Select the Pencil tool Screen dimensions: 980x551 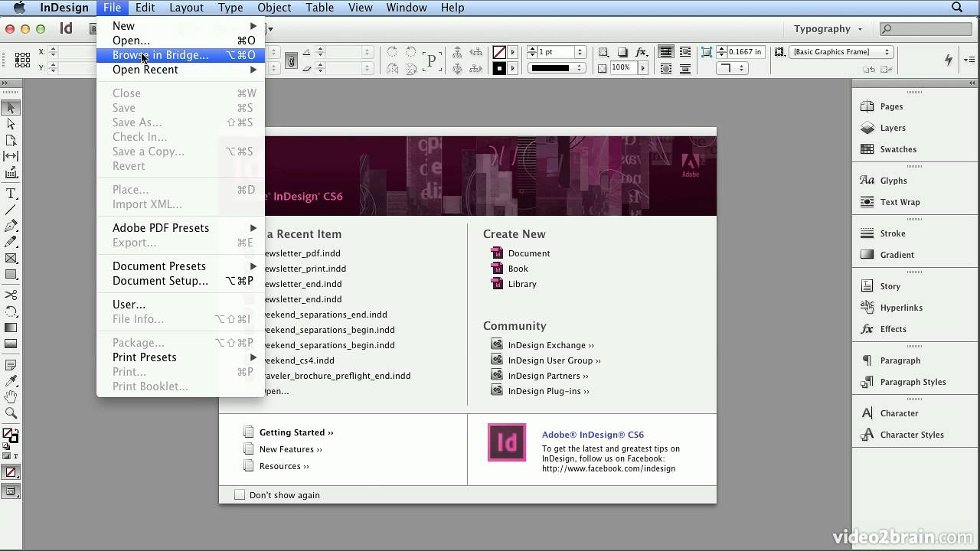point(11,242)
